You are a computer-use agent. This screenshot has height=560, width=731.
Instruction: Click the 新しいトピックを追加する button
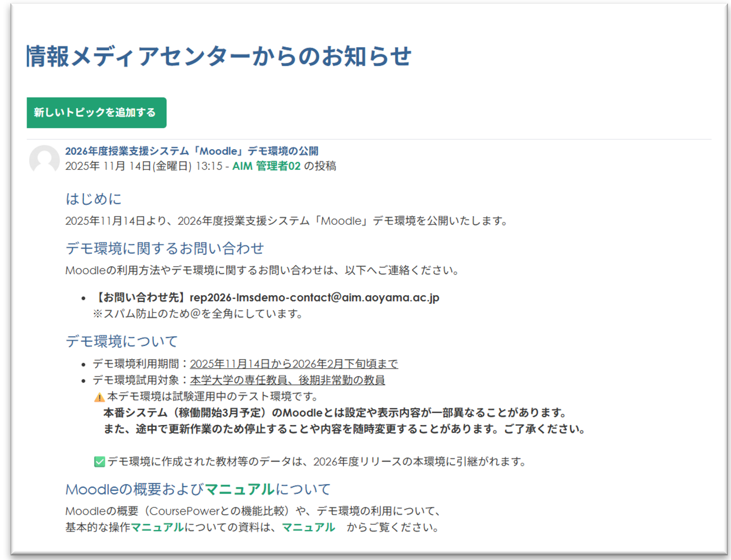point(96,113)
